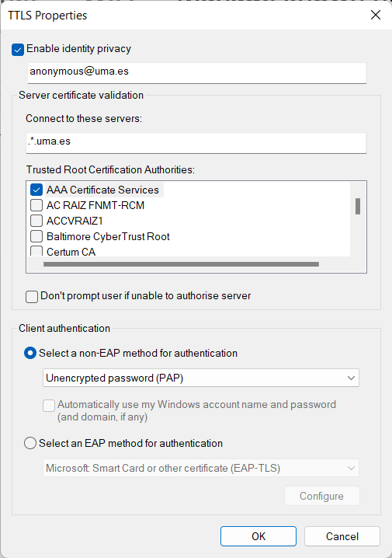Check the ACCVRAIZ1 certificate authority
Screen dimensions: 392x558
point(36,221)
